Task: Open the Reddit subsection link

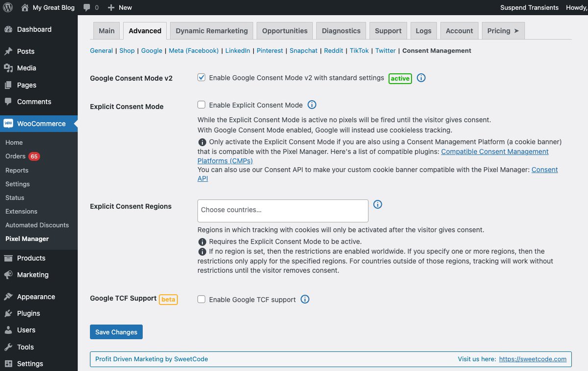Action: click(334, 50)
